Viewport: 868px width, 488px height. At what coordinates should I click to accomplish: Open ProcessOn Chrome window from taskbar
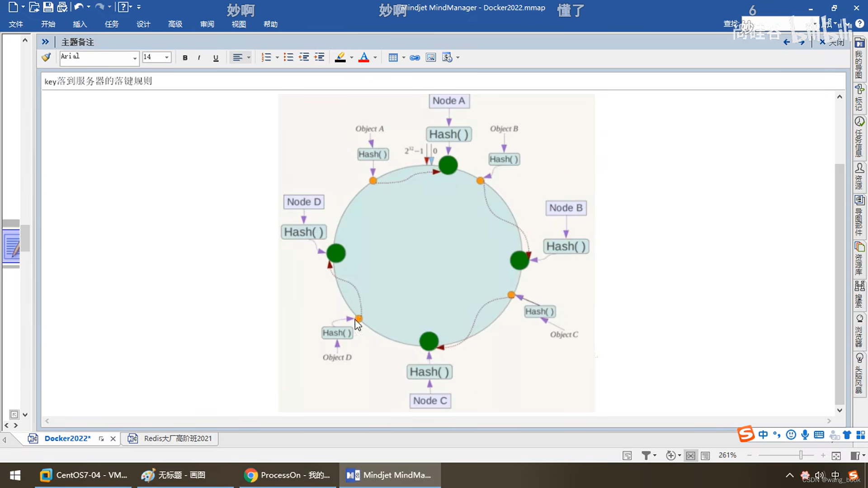point(288,475)
